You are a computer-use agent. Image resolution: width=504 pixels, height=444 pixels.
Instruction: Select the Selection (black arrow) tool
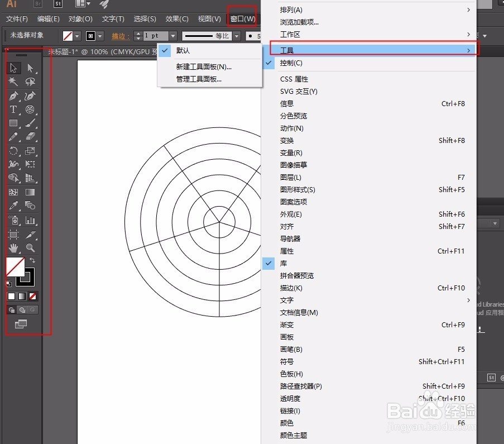(13, 68)
